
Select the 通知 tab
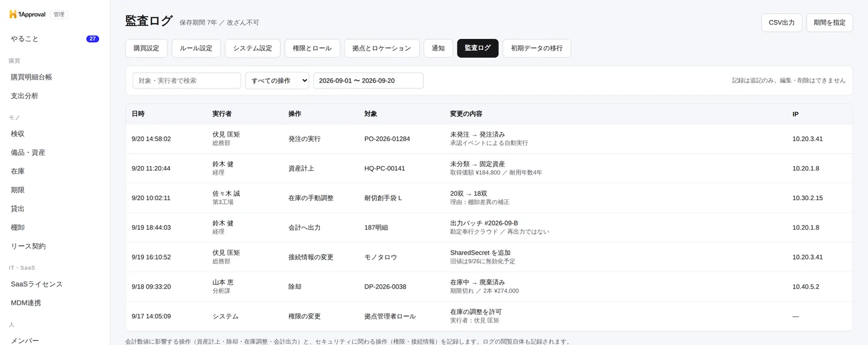438,48
